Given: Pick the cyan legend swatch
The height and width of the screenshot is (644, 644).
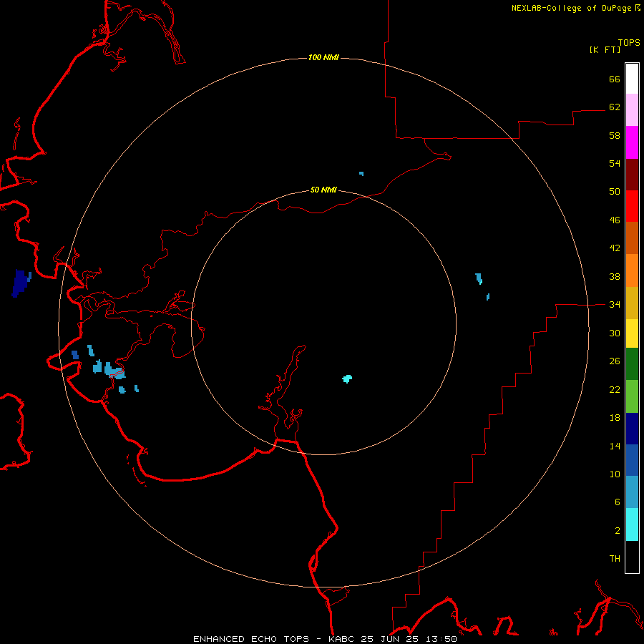Looking at the screenshot, I should point(632,525).
